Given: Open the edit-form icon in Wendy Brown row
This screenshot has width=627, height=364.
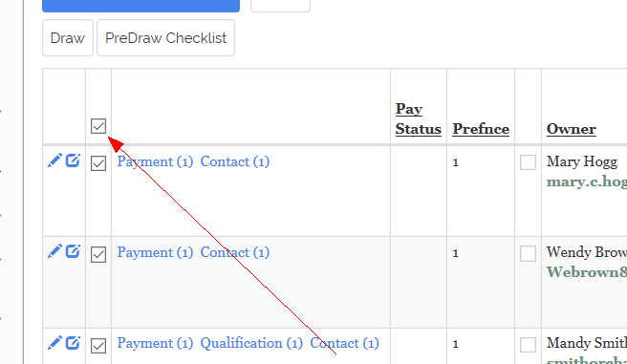Looking at the screenshot, I should (x=73, y=251).
